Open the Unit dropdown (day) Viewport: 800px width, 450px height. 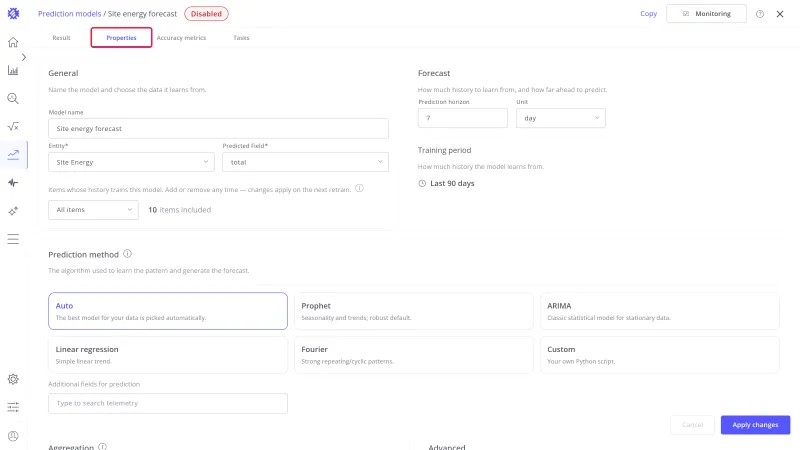coord(561,118)
